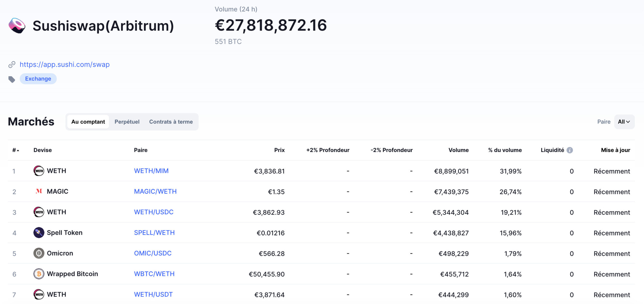Click the Liquidité info icon
The width and height of the screenshot is (644, 304).
pos(570,150)
